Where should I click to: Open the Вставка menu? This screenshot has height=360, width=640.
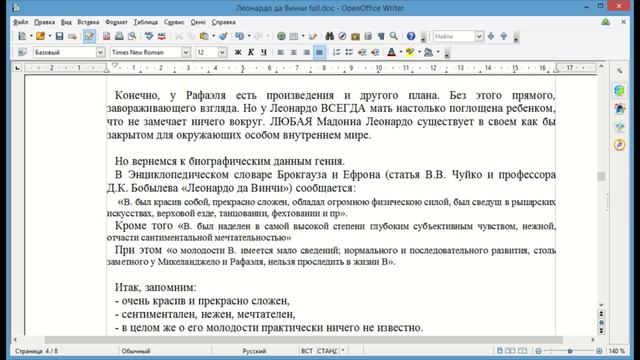click(x=88, y=22)
